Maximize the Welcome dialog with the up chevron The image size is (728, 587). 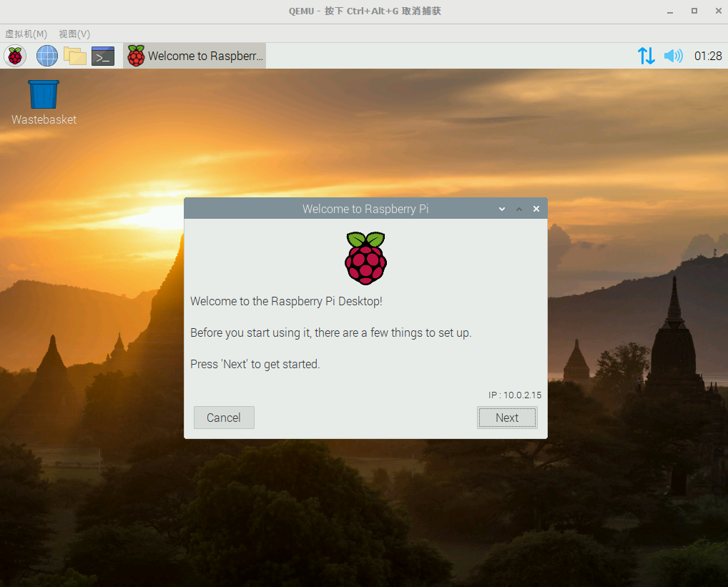[519, 209]
